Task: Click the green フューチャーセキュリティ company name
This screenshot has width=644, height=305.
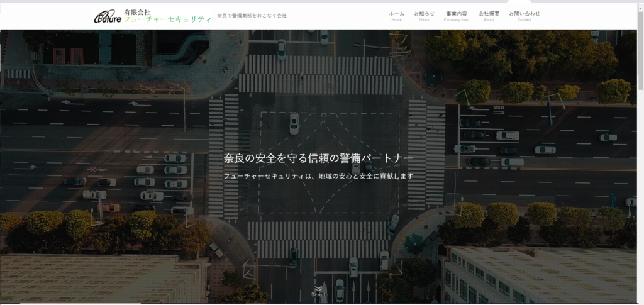Action: click(x=167, y=19)
